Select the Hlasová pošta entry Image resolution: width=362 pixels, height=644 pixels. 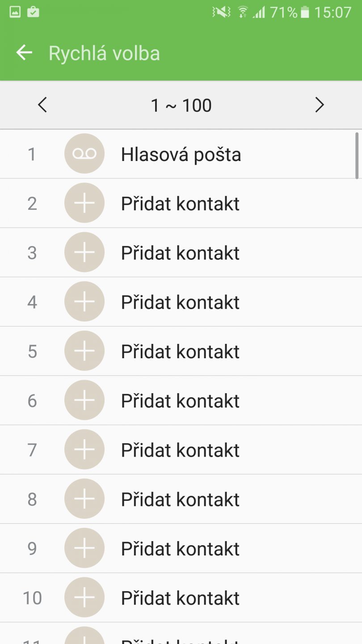coord(181,155)
